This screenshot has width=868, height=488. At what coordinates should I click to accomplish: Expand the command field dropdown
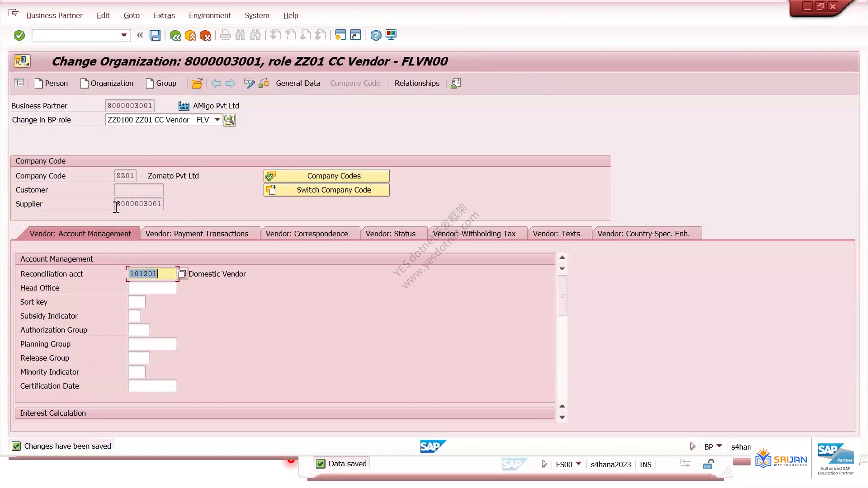pos(124,35)
